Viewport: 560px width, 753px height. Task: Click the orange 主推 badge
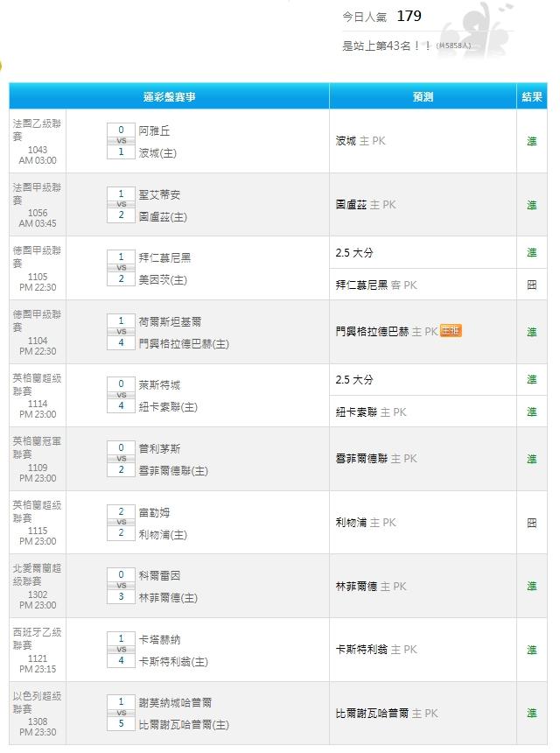[x=451, y=331]
